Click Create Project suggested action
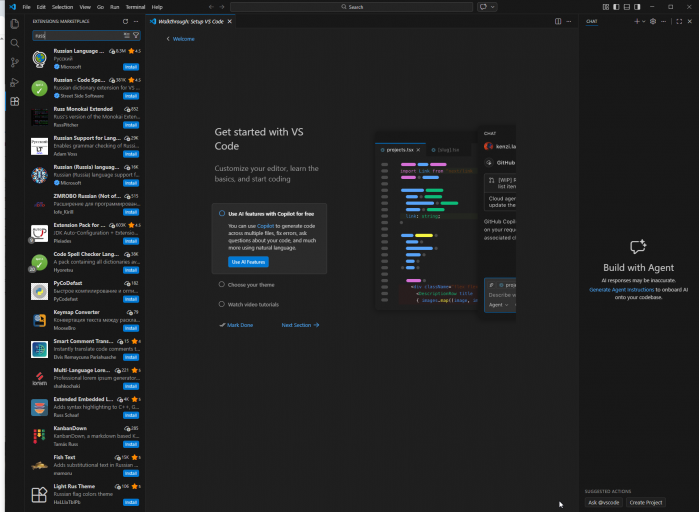Viewport: 699px width, 512px height. [x=646, y=502]
